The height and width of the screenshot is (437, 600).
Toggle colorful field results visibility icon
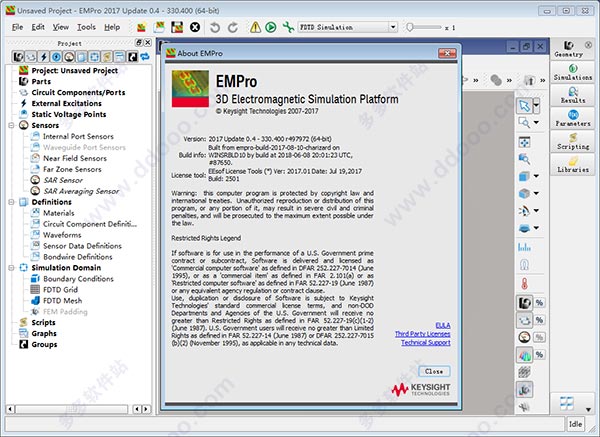[x=525, y=355]
